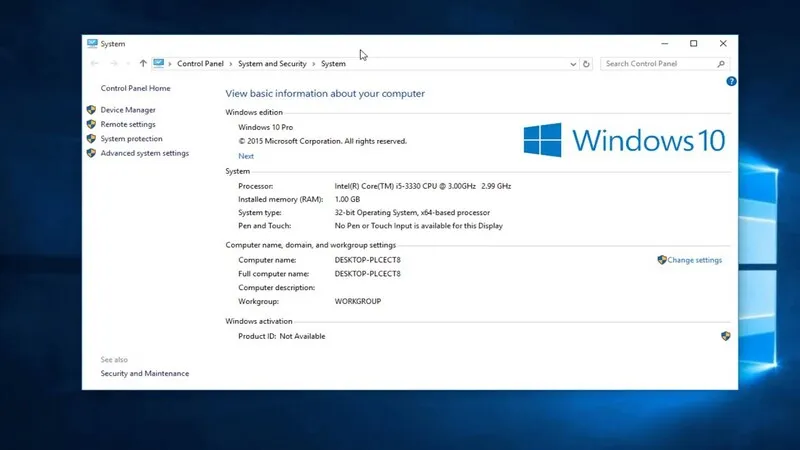Click the Next link under Windows edition
Viewport: 800px width, 450px height.
[246, 156]
